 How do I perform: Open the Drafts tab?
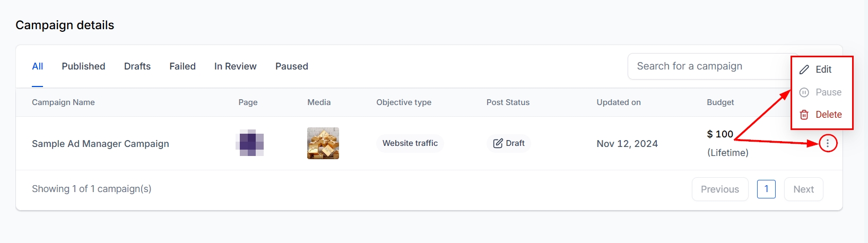(x=137, y=66)
